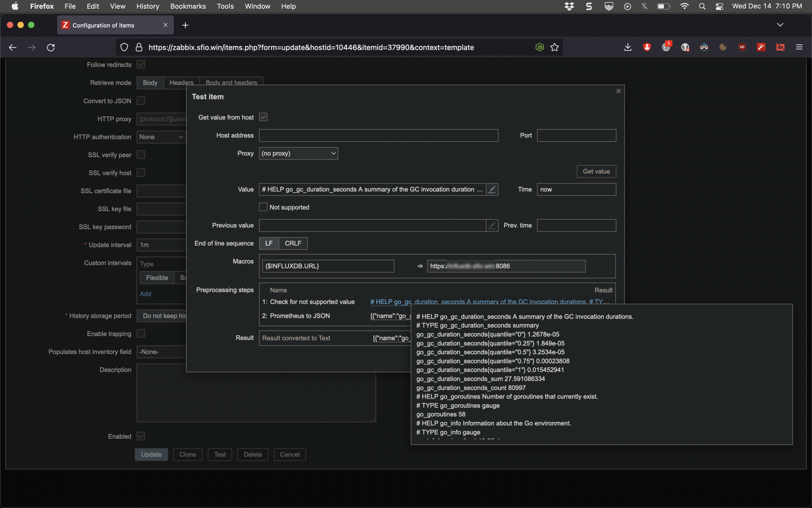Screen dimensions: 812x508
Task: Click the Update button
Action: [151, 455]
